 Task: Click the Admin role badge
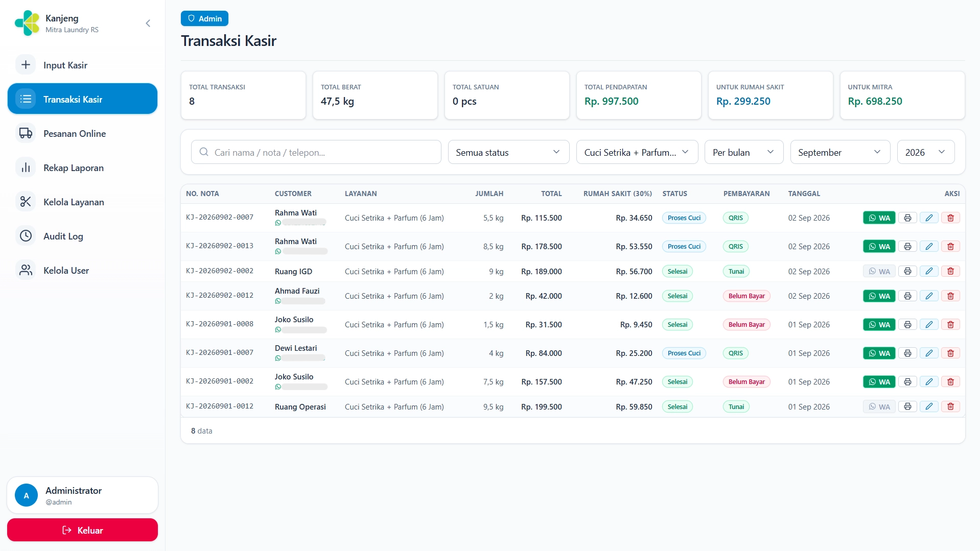[x=204, y=18]
